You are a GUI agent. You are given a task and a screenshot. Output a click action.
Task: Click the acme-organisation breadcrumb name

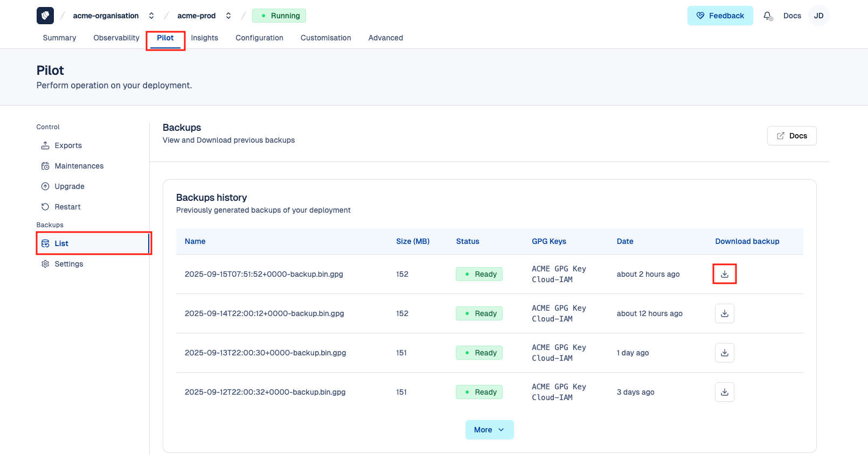[x=106, y=16]
